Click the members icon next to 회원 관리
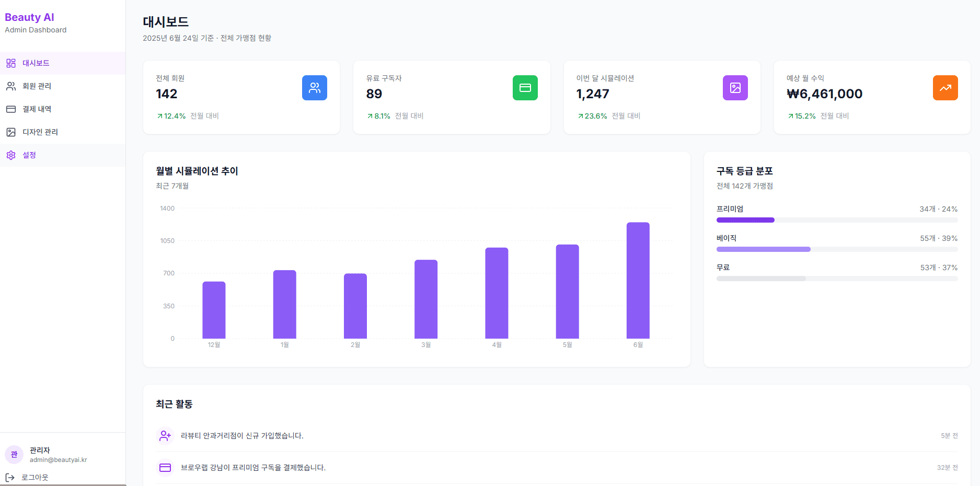 (x=11, y=86)
